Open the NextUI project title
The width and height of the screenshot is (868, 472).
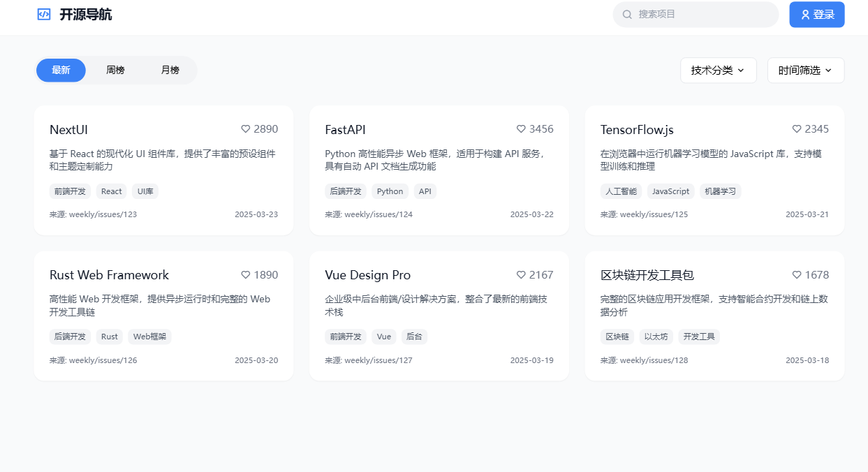click(x=68, y=130)
